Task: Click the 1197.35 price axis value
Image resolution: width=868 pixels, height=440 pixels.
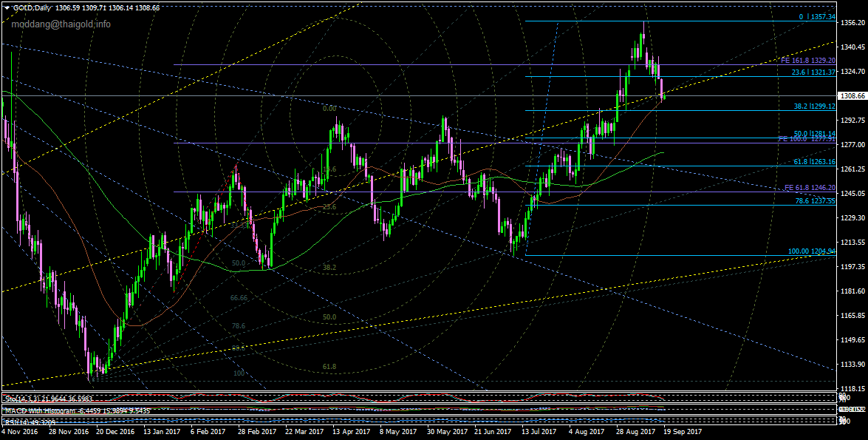Action: pyautogui.click(x=853, y=266)
